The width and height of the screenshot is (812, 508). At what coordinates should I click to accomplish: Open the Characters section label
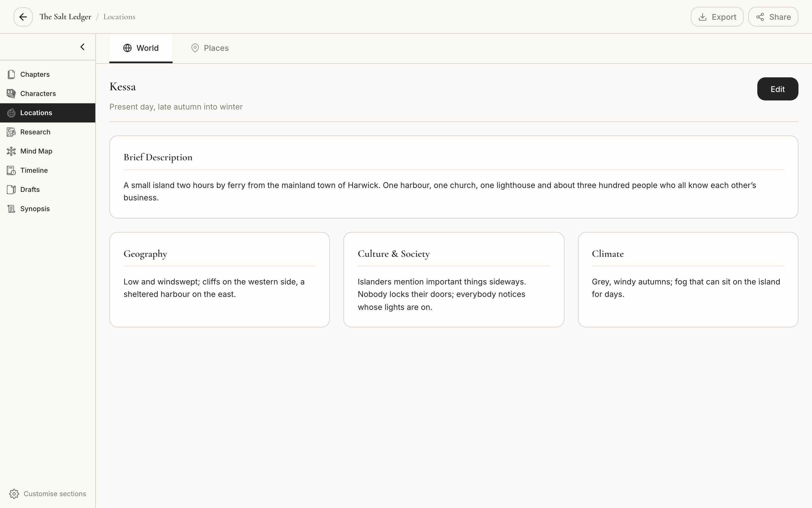pyautogui.click(x=38, y=93)
